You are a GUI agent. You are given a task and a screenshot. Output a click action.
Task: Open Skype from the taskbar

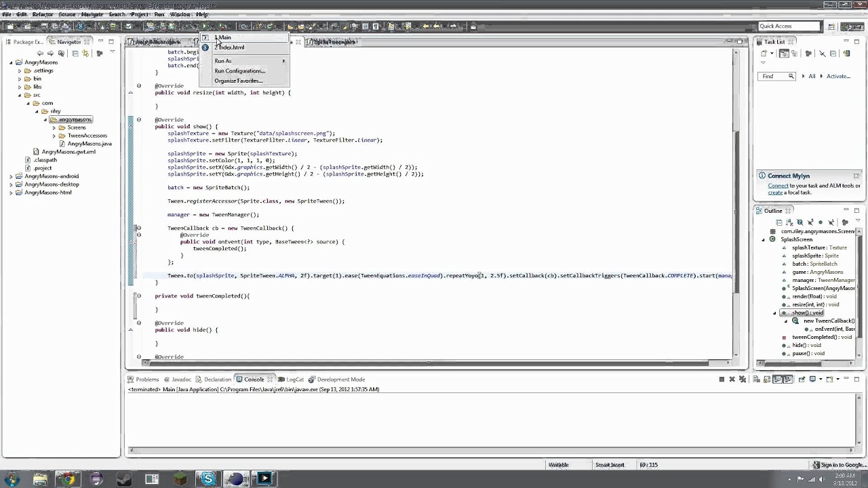click(x=208, y=479)
